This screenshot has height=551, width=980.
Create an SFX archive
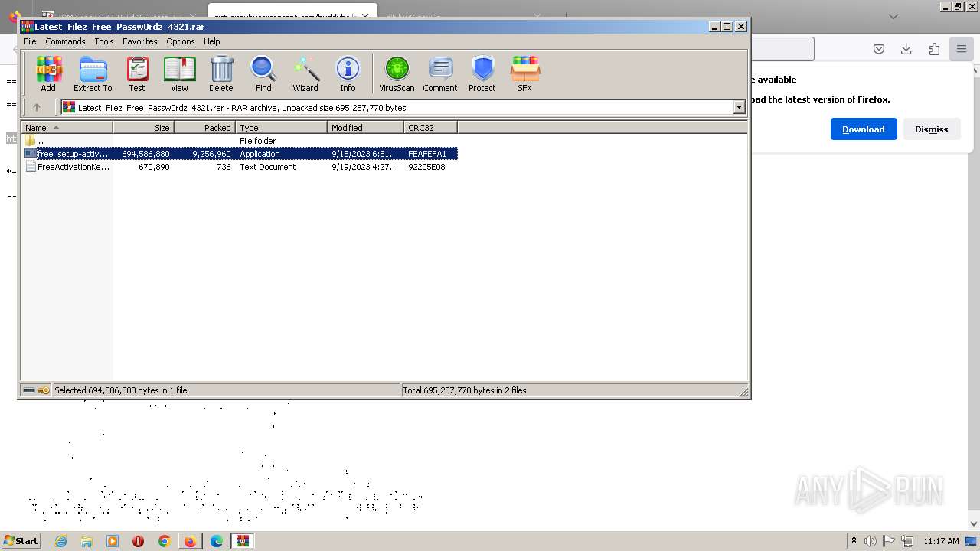pos(524,74)
